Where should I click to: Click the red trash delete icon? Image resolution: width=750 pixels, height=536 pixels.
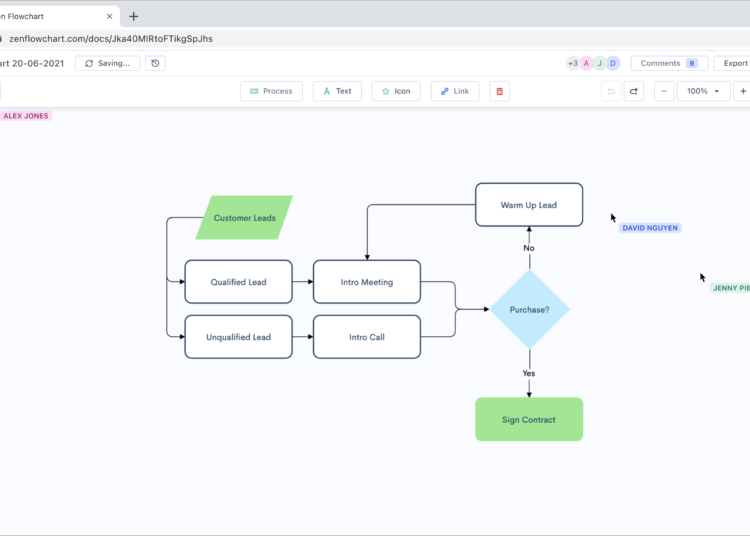(x=499, y=91)
